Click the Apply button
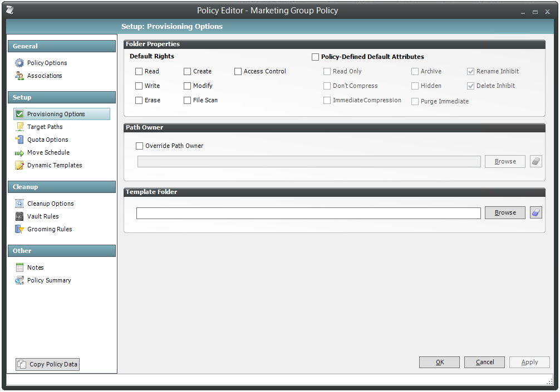 point(529,362)
